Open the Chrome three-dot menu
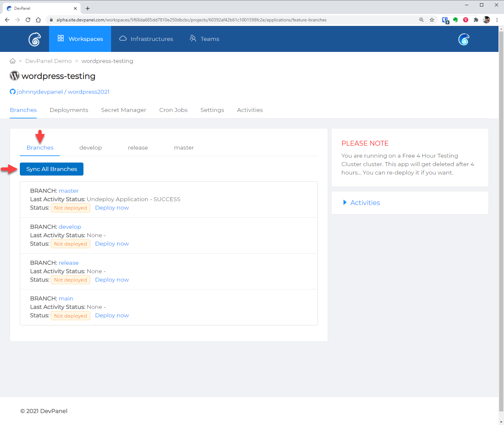 497,20
